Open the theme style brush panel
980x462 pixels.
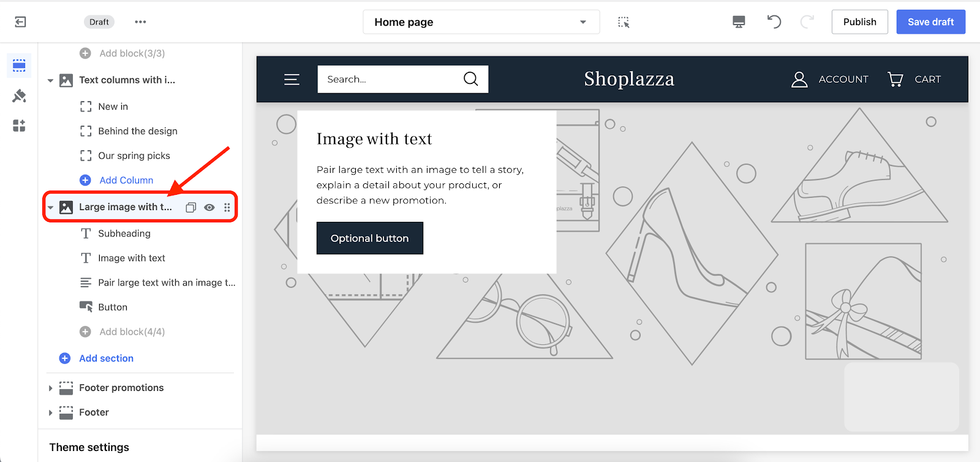19,96
